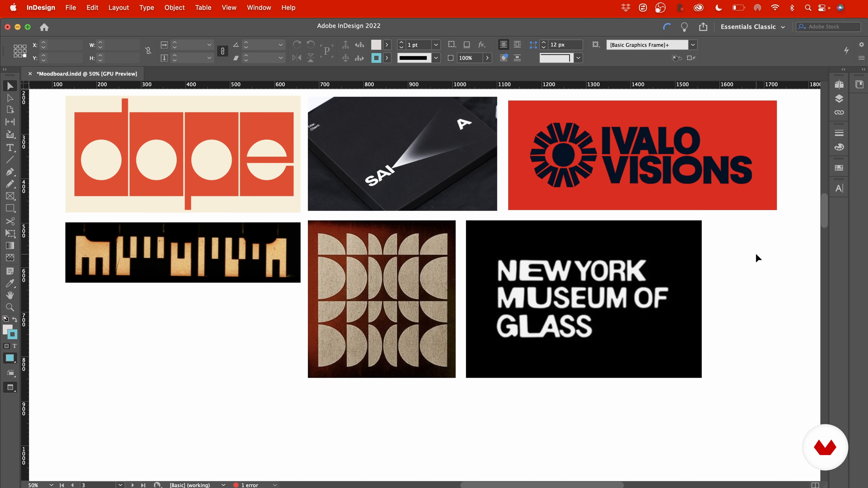Click the Home screen icon
Screen dimensions: 868x488
44,27
